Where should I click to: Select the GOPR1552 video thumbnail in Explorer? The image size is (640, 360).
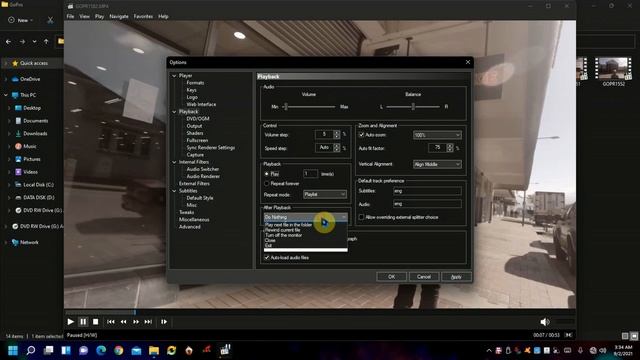tap(613, 71)
